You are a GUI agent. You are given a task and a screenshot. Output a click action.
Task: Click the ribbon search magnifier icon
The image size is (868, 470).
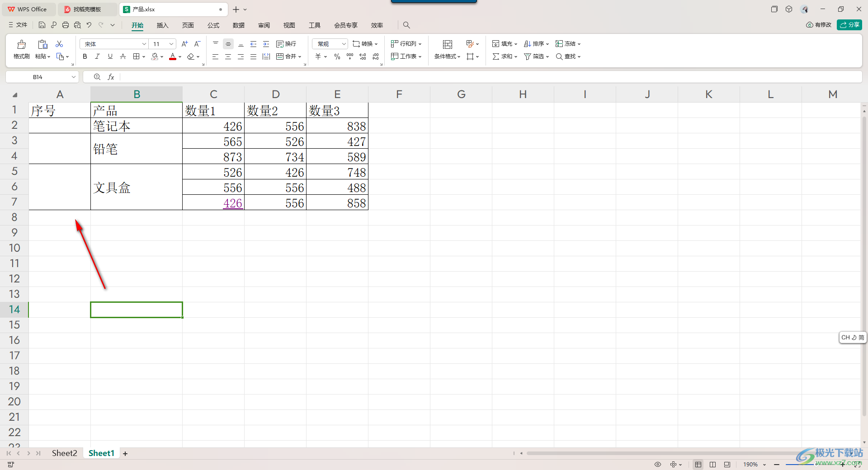(x=406, y=25)
